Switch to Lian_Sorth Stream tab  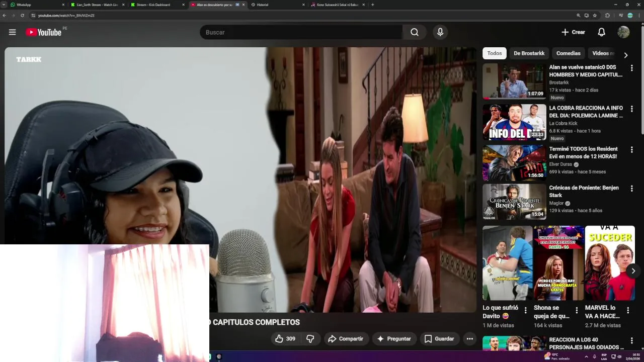[x=97, y=5]
